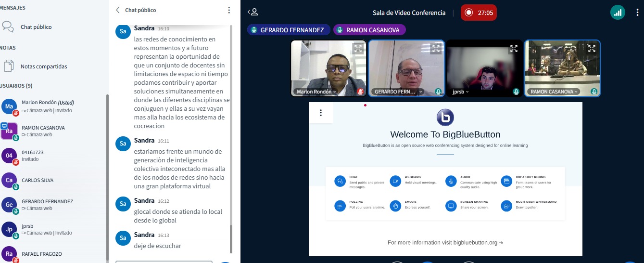Click the message text 'deje de escuchar'
This screenshot has width=644, height=263.
click(158, 246)
